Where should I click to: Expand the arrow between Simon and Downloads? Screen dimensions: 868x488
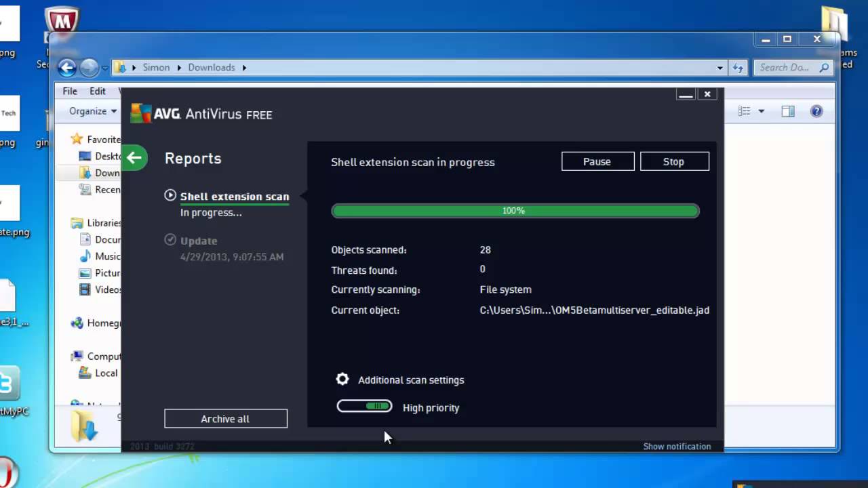180,67
